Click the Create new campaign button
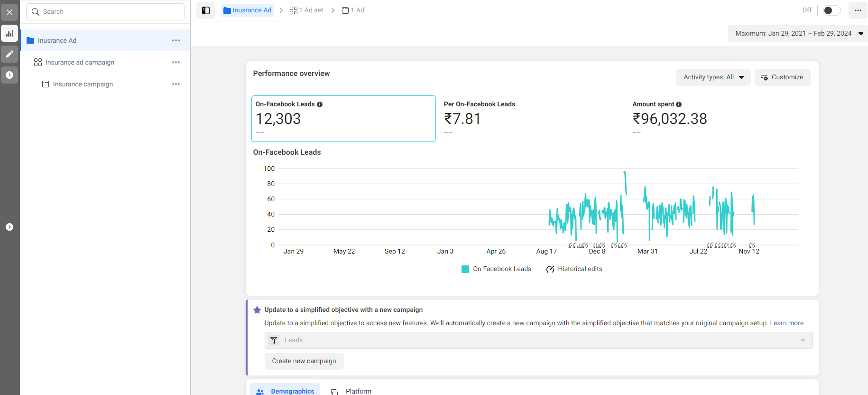868x395 pixels. coord(304,361)
